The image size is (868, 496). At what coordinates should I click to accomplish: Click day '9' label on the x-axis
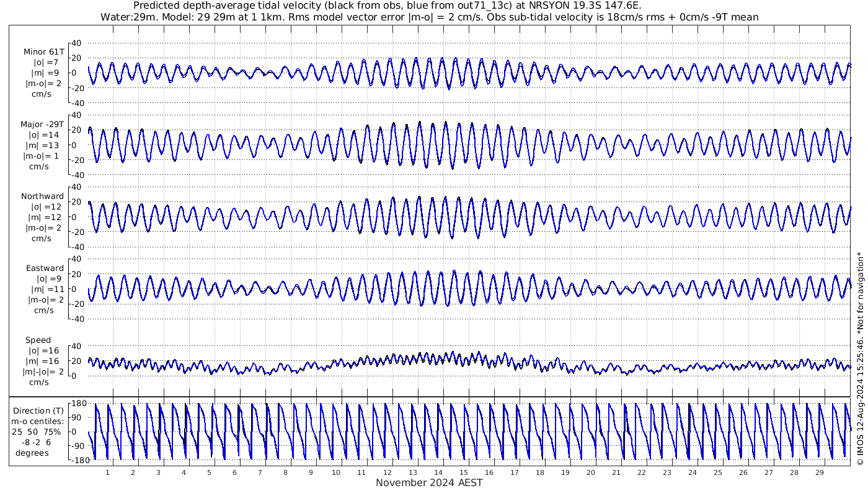(x=311, y=472)
